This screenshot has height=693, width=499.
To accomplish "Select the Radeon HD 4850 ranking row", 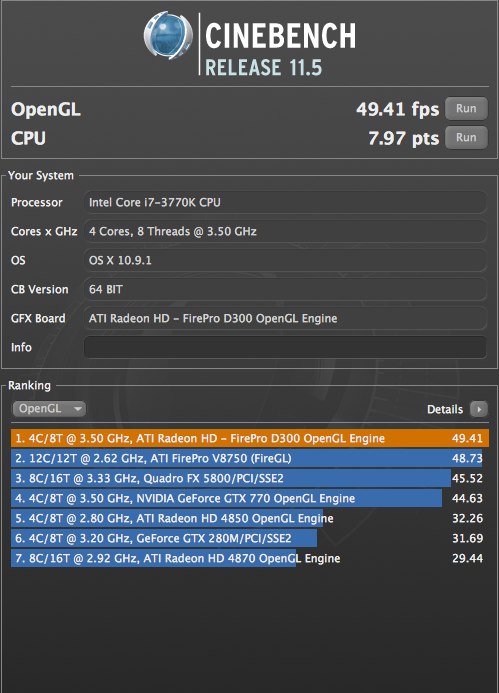I will [250, 518].
